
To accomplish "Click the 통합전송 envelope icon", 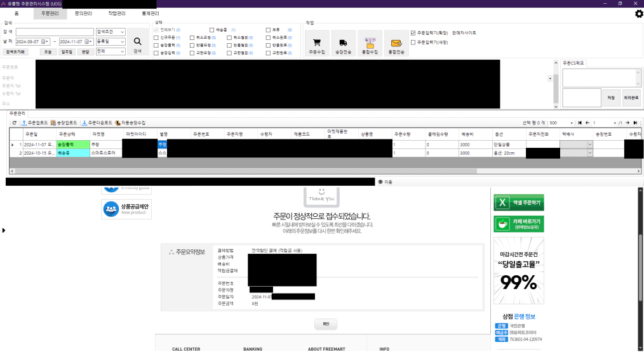I will (x=396, y=43).
